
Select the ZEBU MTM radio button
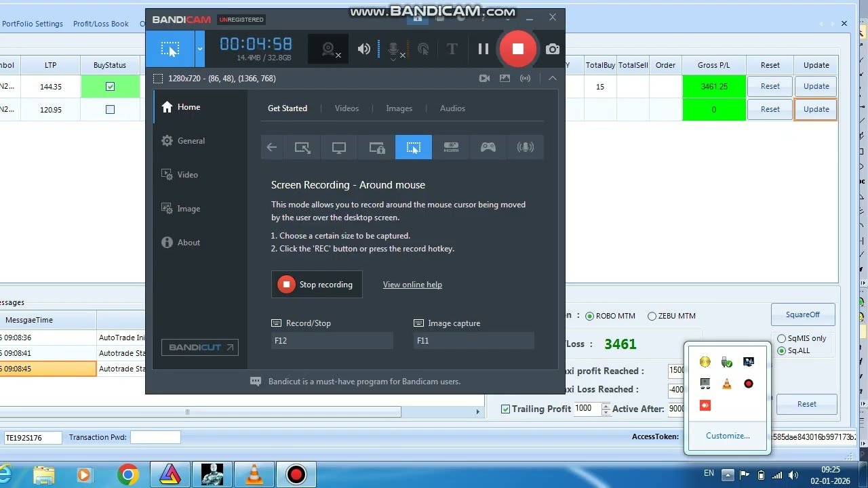point(651,315)
